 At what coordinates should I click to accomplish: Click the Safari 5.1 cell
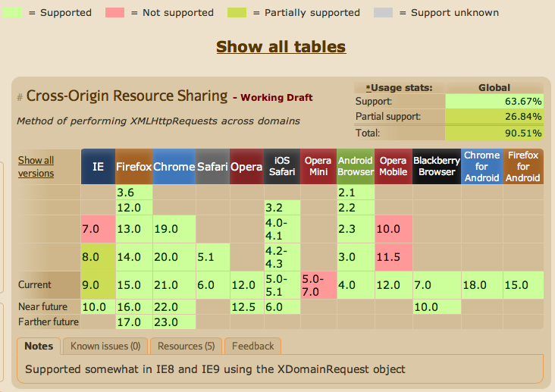(212, 257)
